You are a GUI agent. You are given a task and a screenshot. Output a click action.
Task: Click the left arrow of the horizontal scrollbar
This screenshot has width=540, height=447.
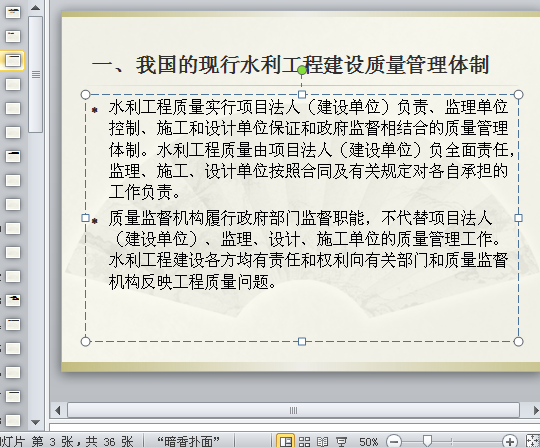[x=58, y=410]
